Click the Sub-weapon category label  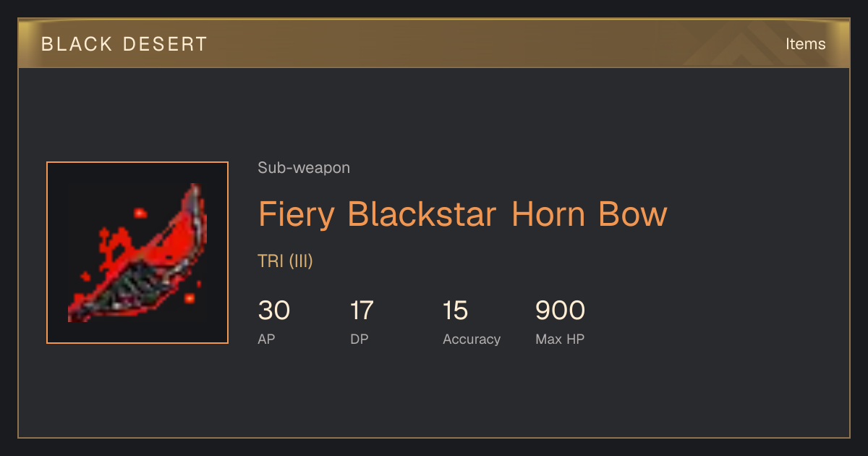tap(304, 168)
